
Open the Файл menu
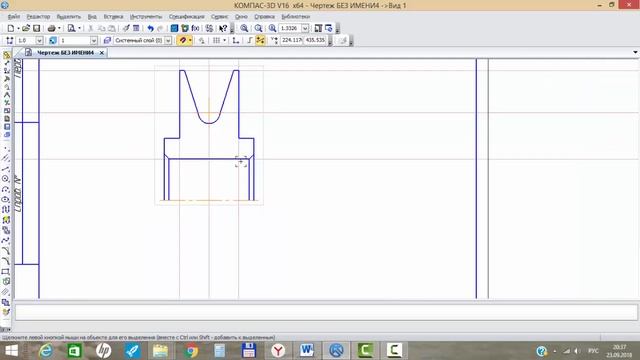pos(14,17)
